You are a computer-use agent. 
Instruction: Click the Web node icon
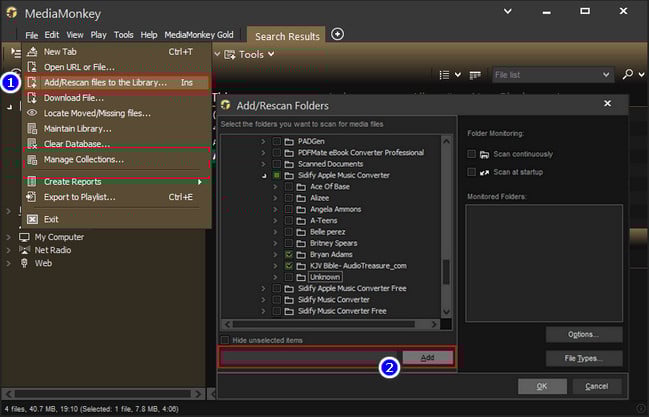[x=24, y=263]
